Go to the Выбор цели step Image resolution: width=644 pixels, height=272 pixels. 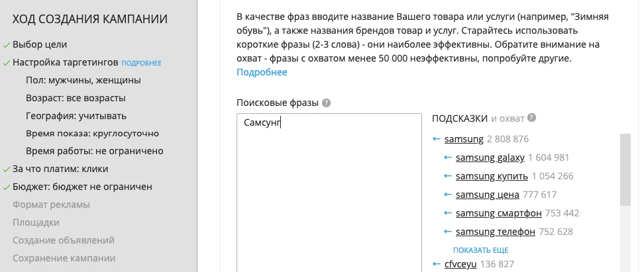click(40, 44)
